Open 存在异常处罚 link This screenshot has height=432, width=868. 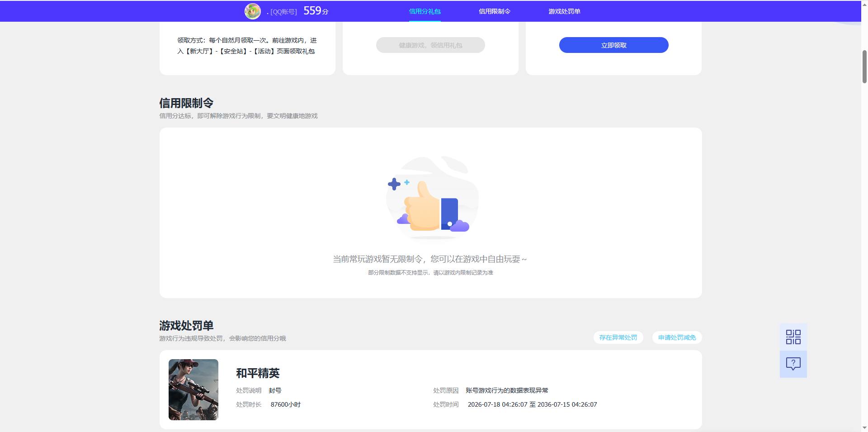click(x=618, y=337)
